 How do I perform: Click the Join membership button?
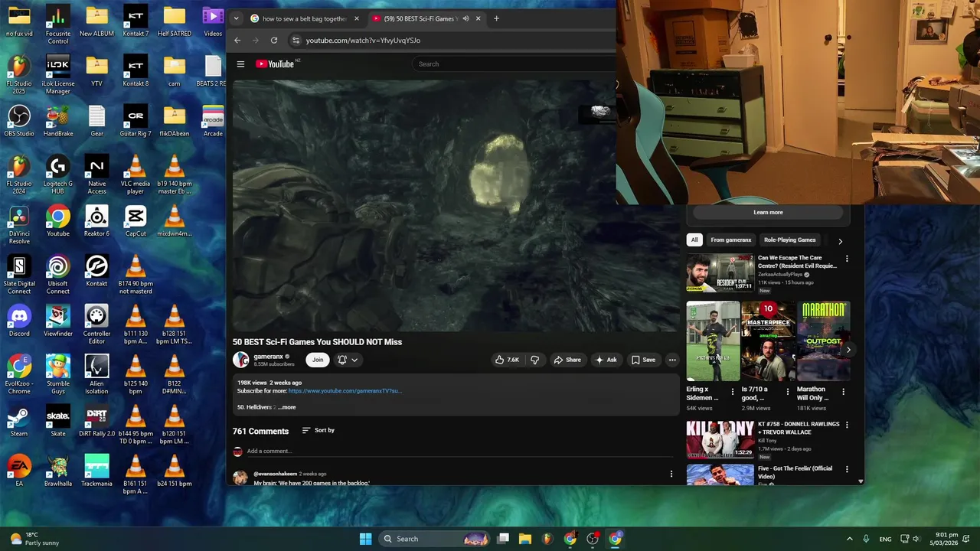click(318, 360)
